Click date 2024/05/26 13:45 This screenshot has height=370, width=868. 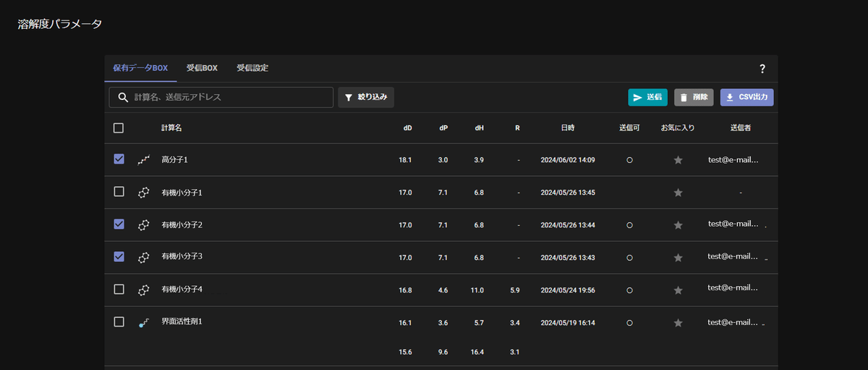pos(568,193)
